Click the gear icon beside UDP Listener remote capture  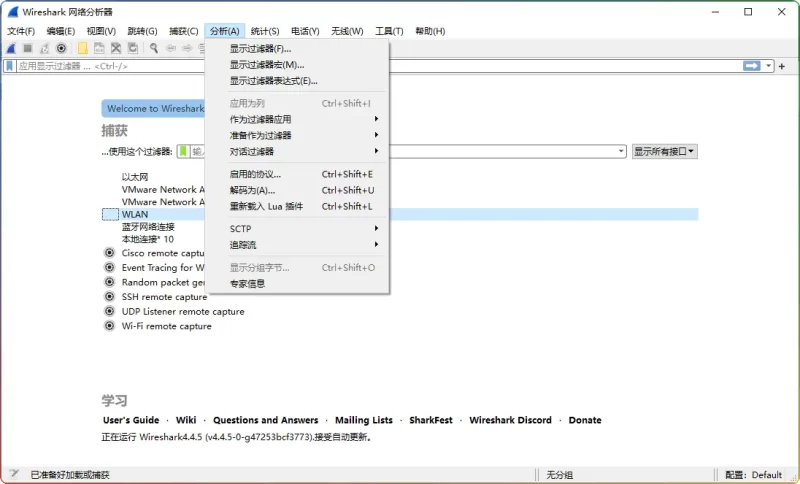tap(109, 311)
